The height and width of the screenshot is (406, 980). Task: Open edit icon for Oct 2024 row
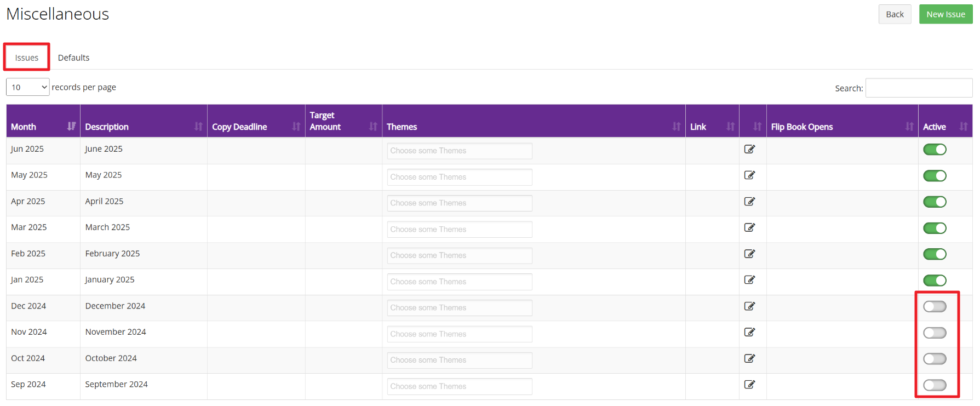click(749, 358)
